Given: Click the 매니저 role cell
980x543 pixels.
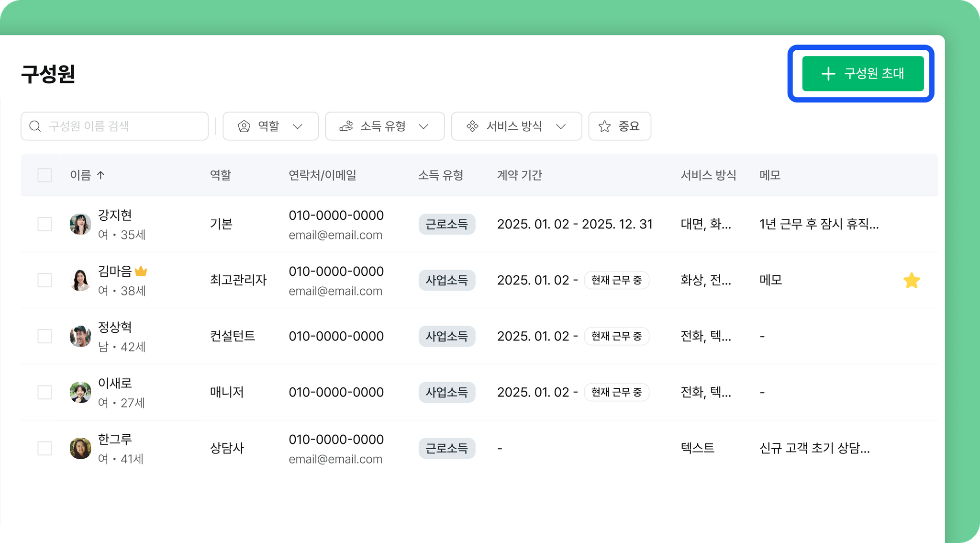Looking at the screenshot, I should coord(227,392).
